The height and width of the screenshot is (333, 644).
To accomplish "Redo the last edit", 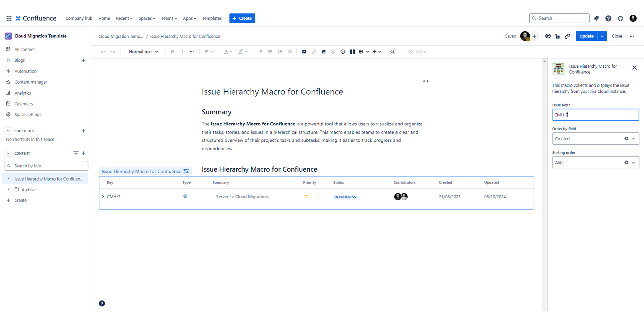I will coord(113,52).
